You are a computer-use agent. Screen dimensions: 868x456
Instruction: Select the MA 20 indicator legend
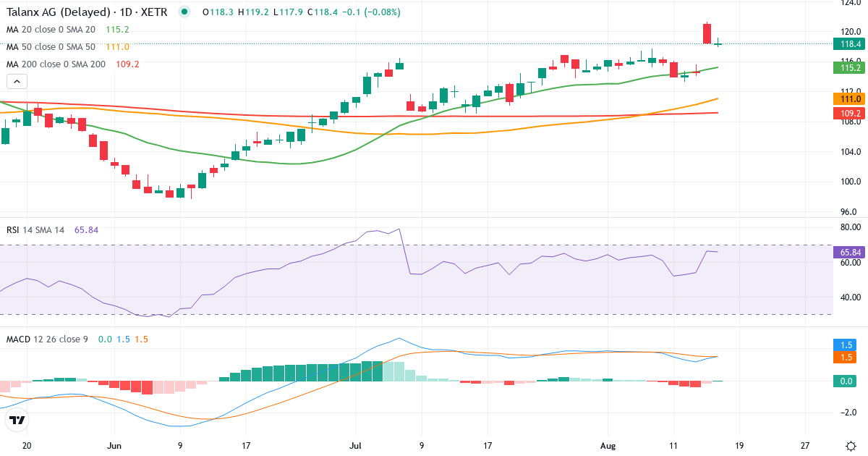tap(51, 30)
